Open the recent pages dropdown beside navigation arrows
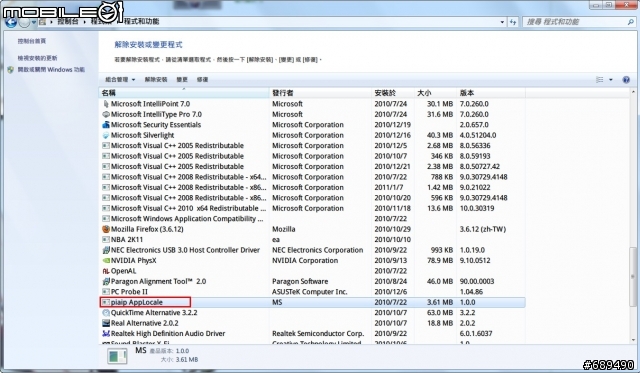 [34, 22]
